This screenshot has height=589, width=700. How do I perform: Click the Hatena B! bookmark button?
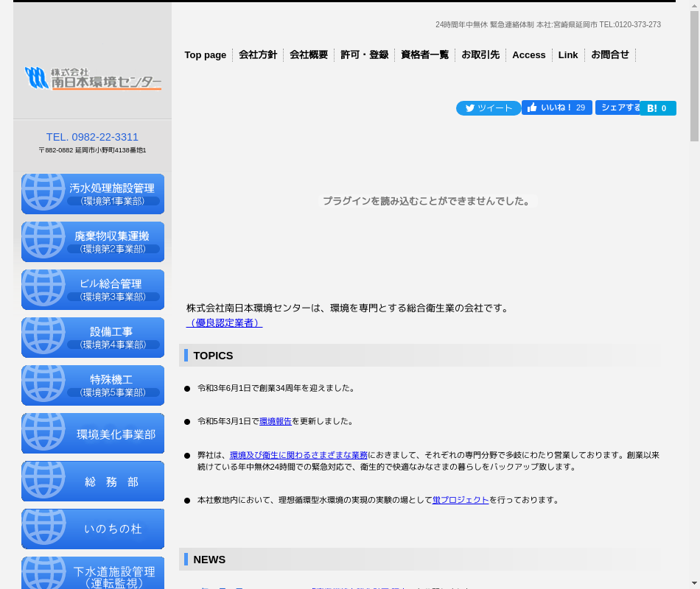coord(657,108)
